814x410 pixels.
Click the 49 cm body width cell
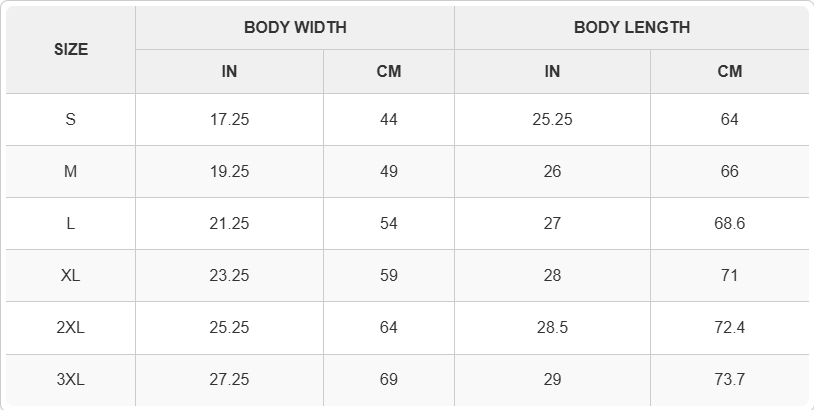click(389, 171)
